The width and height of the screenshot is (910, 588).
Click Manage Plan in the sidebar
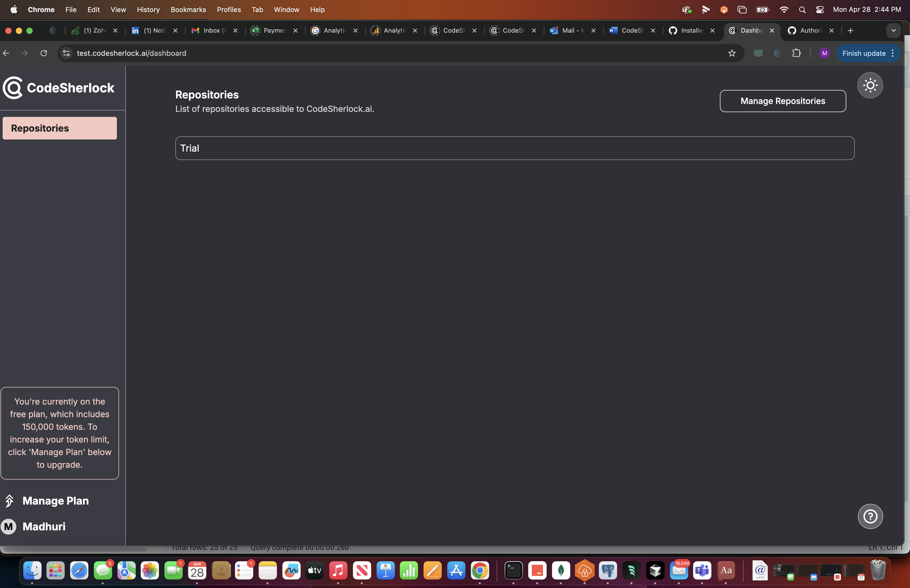click(x=55, y=501)
